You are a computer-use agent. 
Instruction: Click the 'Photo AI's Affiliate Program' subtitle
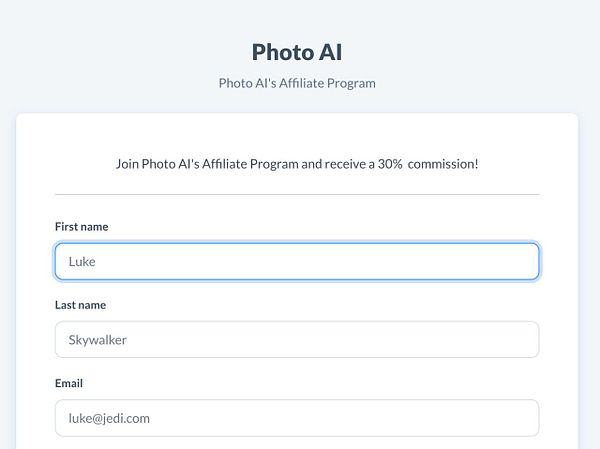point(297,83)
